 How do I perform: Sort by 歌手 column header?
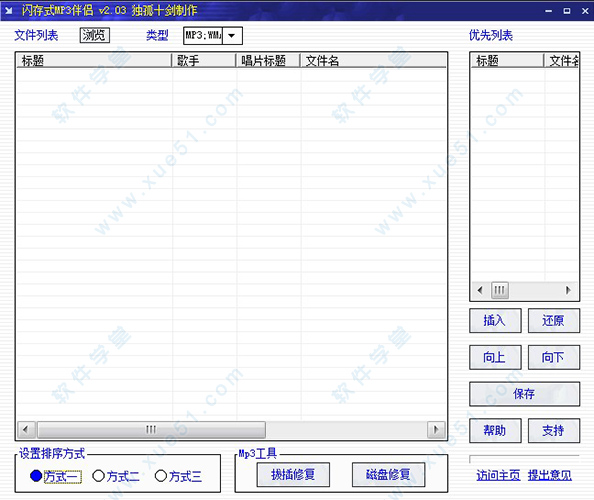[x=204, y=61]
